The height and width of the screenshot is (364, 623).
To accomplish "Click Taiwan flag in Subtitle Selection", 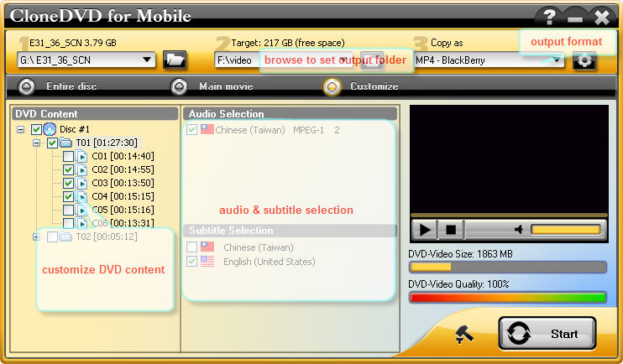I will point(207,247).
